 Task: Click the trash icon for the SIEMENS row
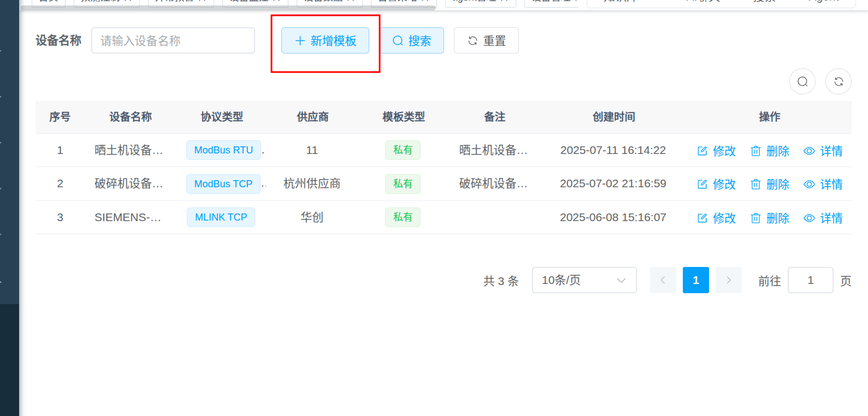pyautogui.click(x=755, y=218)
